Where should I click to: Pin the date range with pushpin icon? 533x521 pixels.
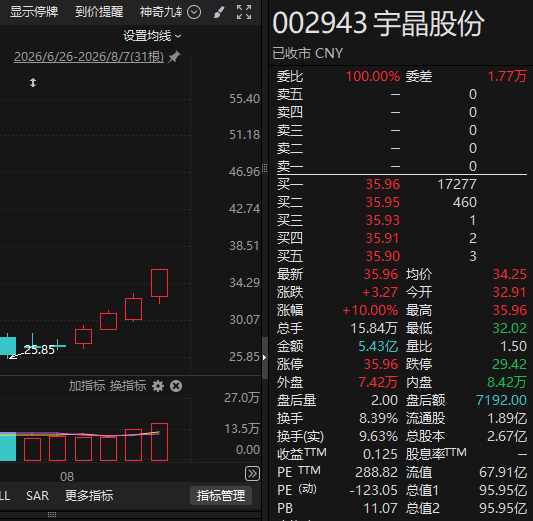[x=174, y=56]
